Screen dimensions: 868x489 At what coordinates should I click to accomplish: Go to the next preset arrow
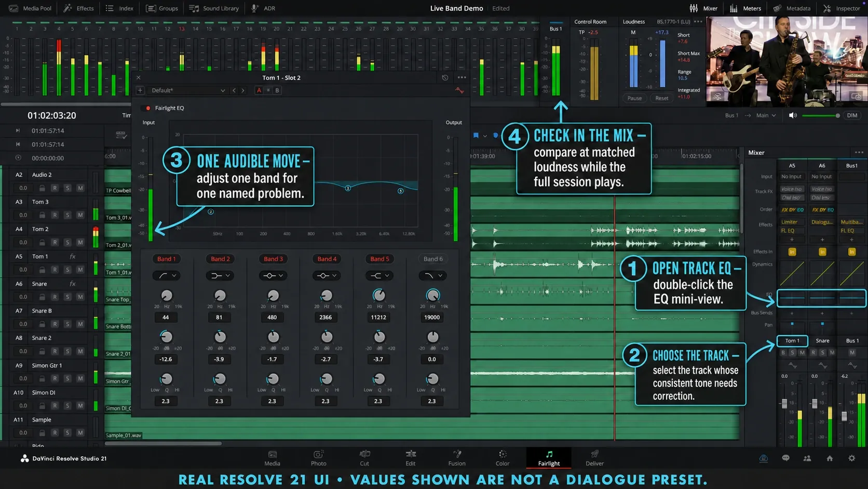pos(242,90)
